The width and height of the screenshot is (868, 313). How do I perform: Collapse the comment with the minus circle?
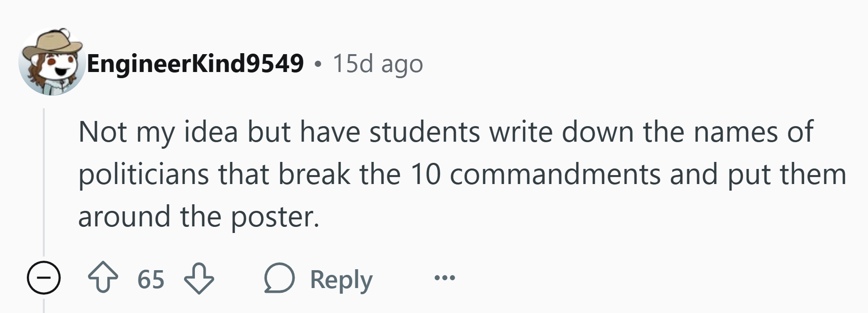(x=43, y=278)
